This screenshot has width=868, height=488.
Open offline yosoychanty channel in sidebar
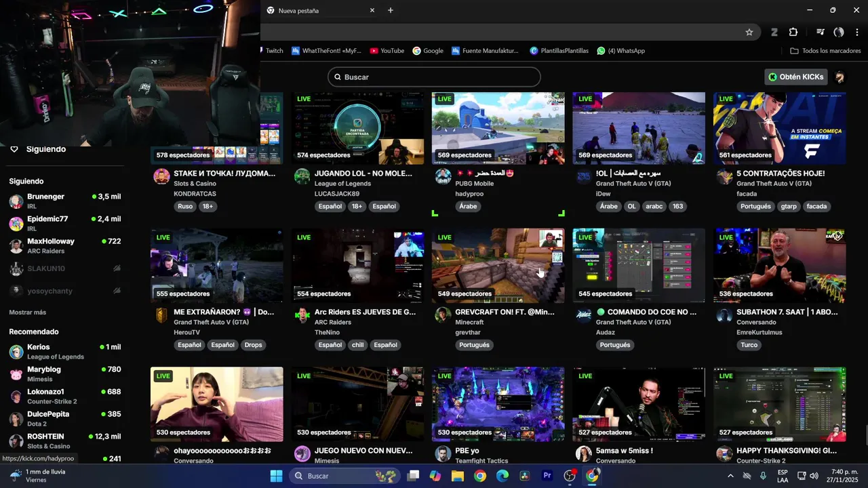[65, 291]
